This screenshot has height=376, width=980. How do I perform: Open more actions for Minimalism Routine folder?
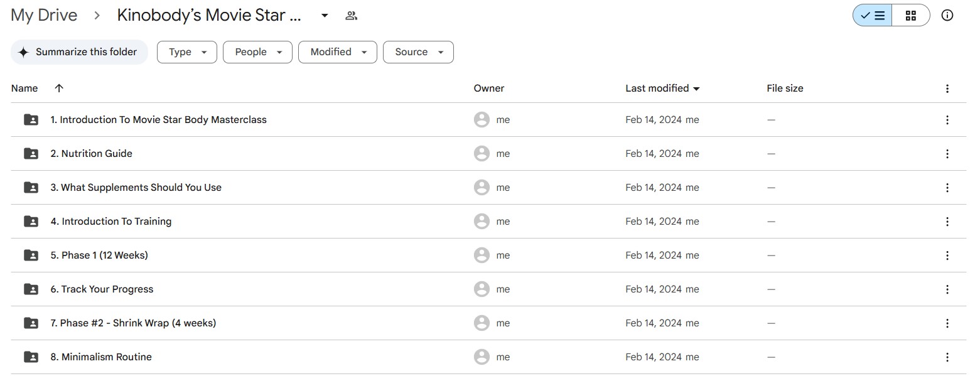click(947, 357)
